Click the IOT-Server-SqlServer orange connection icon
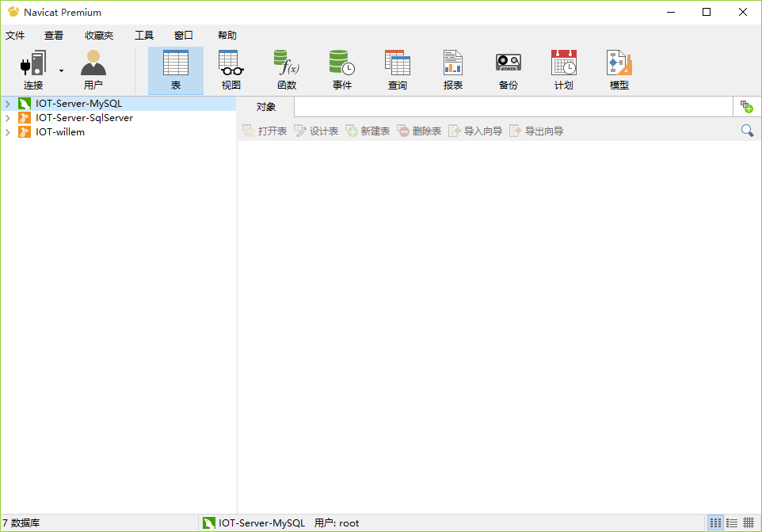 coord(25,118)
